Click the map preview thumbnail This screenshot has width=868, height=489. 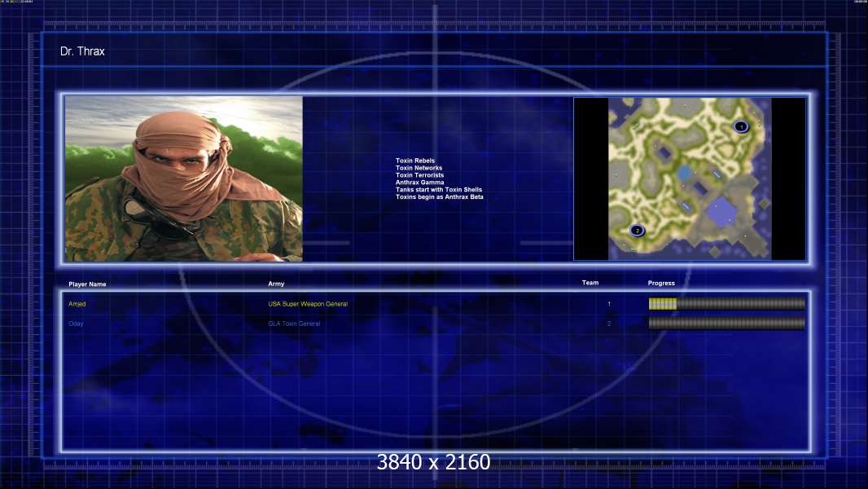tap(690, 178)
